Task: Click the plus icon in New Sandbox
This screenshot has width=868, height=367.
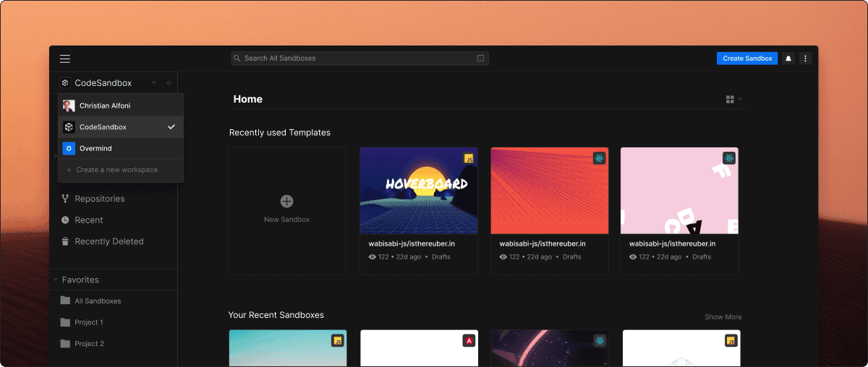Action: point(286,201)
